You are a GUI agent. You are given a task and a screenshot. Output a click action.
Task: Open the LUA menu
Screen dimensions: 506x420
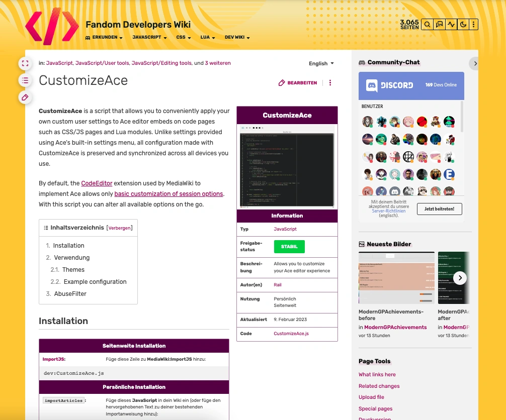(x=208, y=37)
